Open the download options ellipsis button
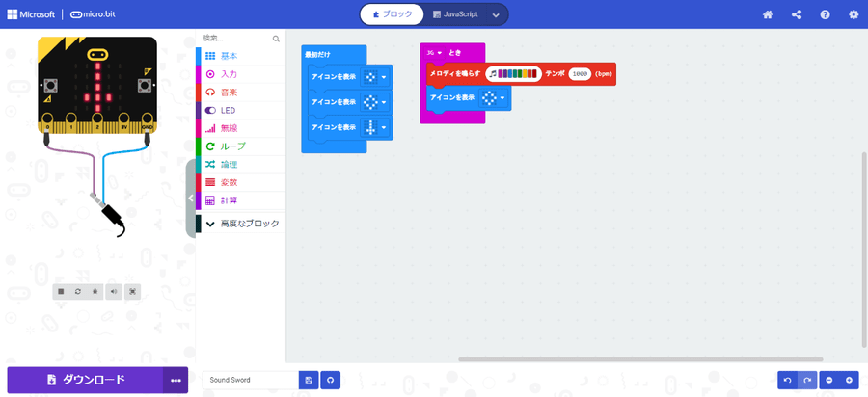The image size is (868, 397). click(176, 380)
